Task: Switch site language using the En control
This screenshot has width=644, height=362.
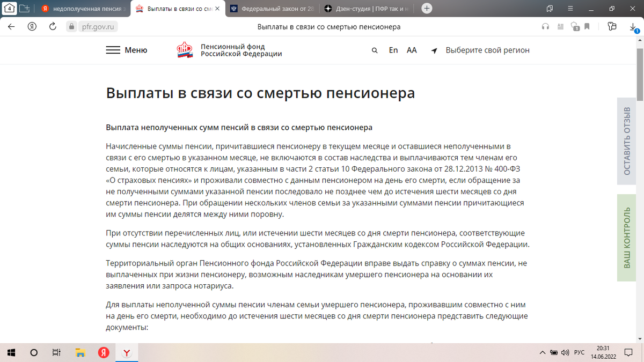Action: 393,50
